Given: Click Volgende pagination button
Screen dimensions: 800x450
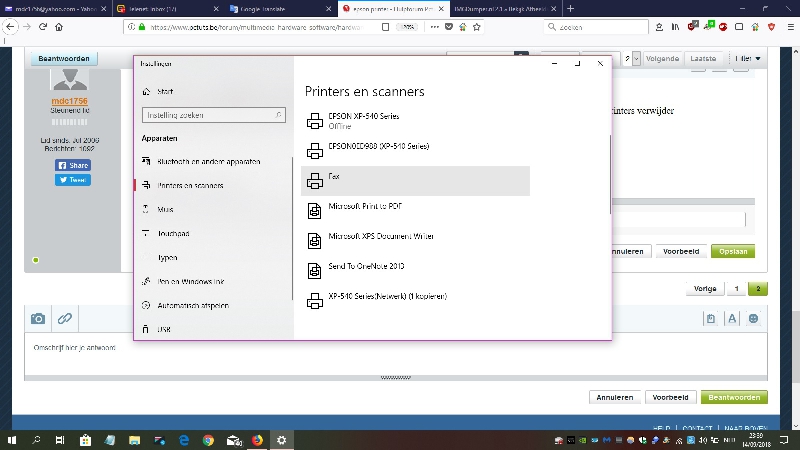Looking at the screenshot, I should point(662,59).
